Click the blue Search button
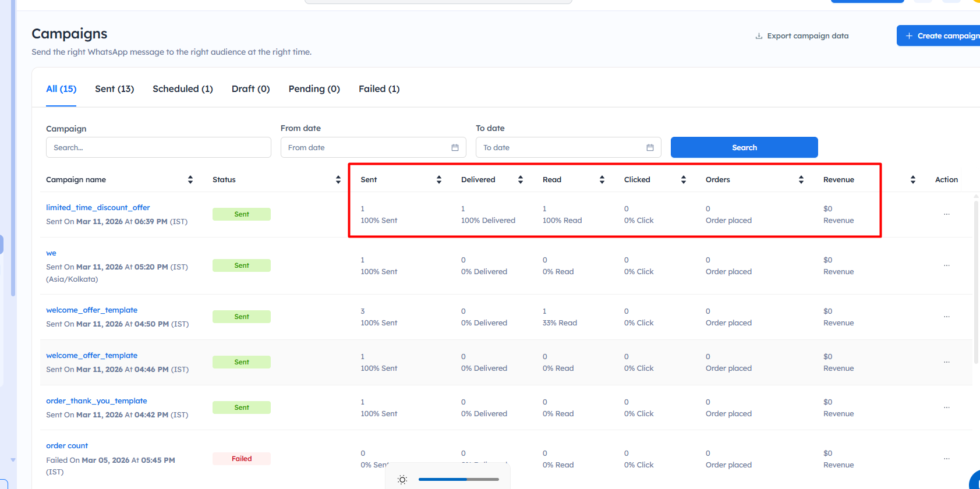The height and width of the screenshot is (489, 980). coord(744,148)
